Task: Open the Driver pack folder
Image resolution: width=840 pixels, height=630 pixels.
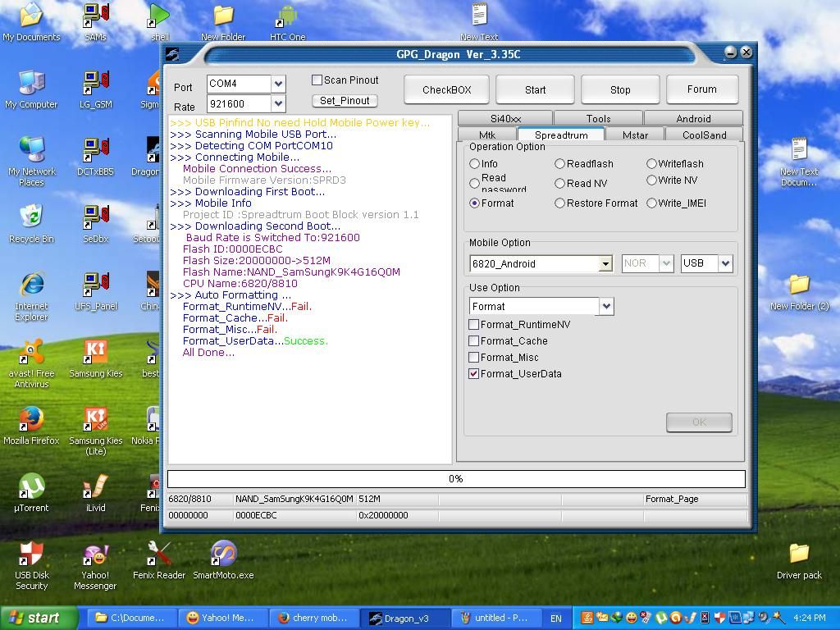Action: point(799,559)
